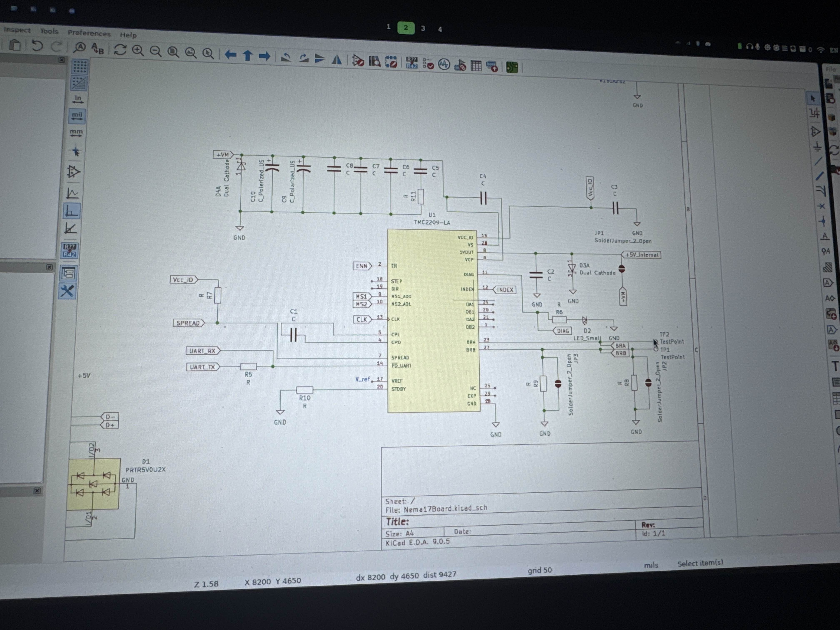
Task: Close the top left docked panel
Action: [61, 60]
